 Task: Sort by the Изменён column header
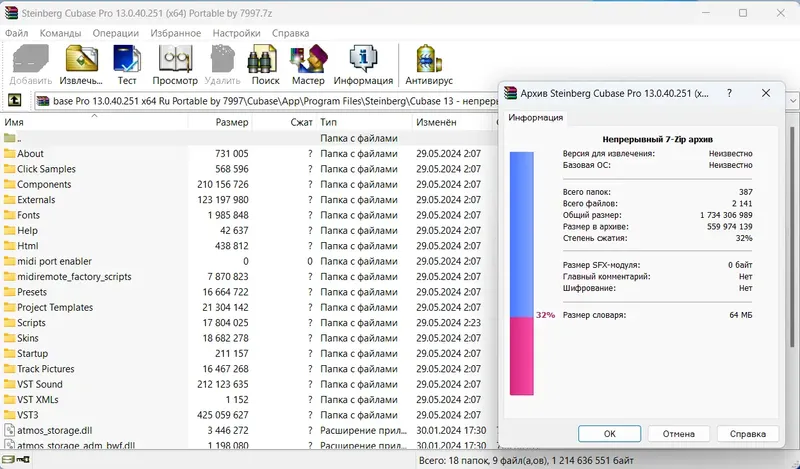click(453, 122)
